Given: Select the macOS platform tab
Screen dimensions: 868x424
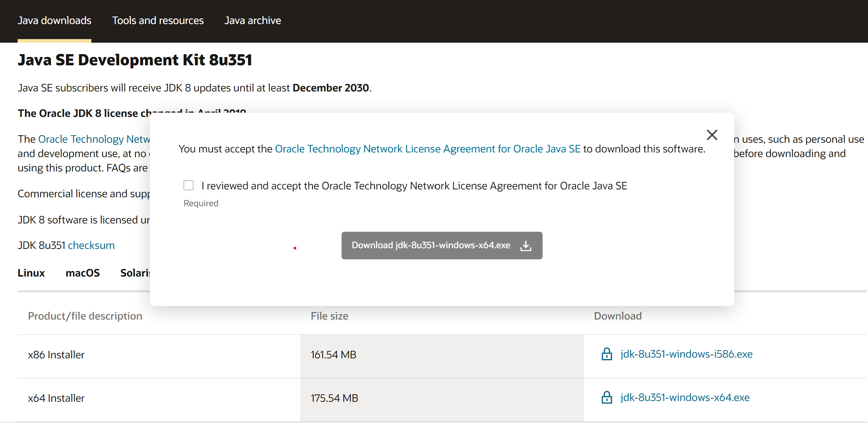Looking at the screenshot, I should (x=82, y=273).
